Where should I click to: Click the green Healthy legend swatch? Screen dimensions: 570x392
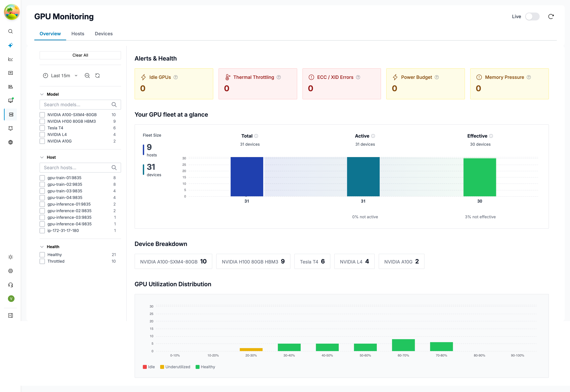[x=197, y=367]
